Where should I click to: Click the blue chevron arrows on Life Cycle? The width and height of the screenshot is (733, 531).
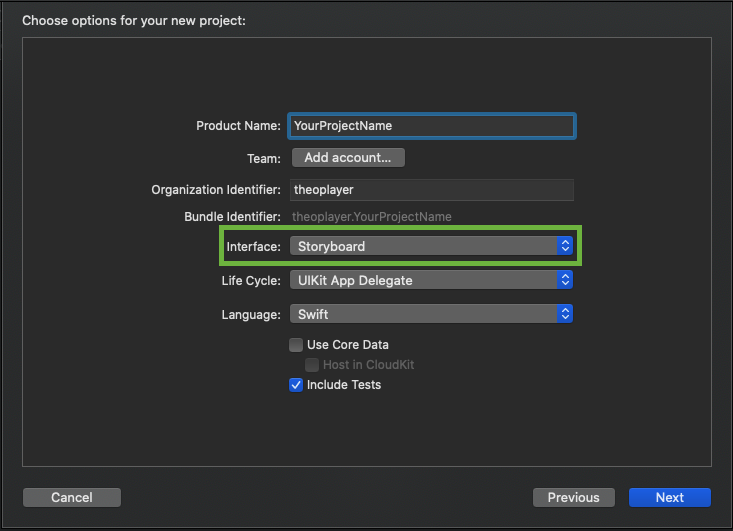pos(565,281)
